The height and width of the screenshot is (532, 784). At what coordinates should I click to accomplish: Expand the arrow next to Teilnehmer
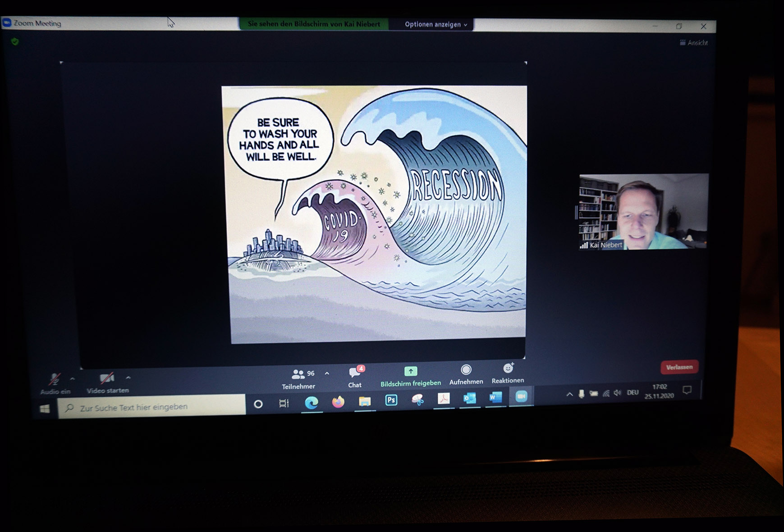[x=327, y=373]
